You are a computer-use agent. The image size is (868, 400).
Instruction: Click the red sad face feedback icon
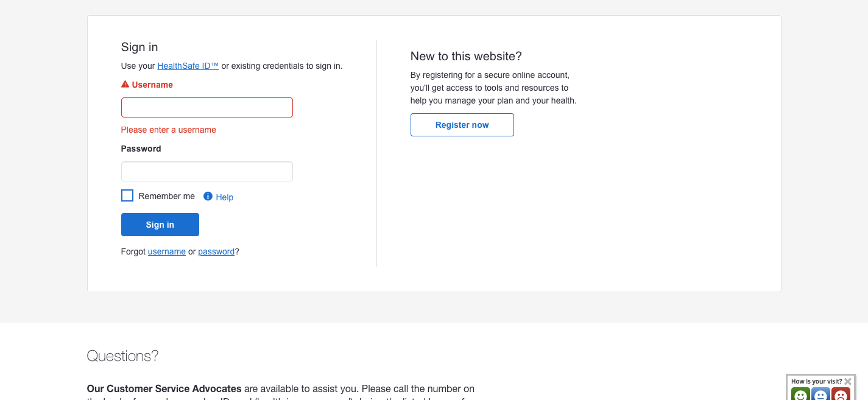(x=841, y=395)
